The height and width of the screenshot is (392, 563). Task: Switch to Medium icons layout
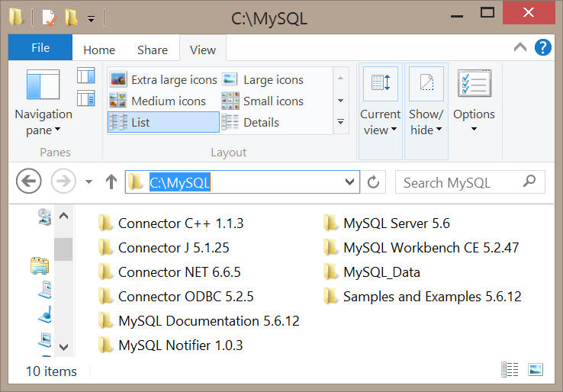158,101
